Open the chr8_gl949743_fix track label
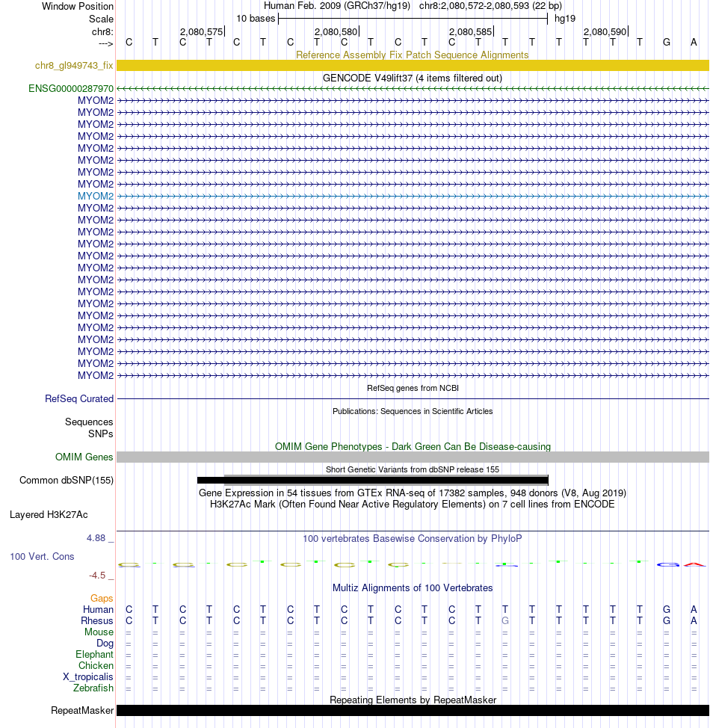The width and height of the screenshot is (710, 728). coord(74,66)
